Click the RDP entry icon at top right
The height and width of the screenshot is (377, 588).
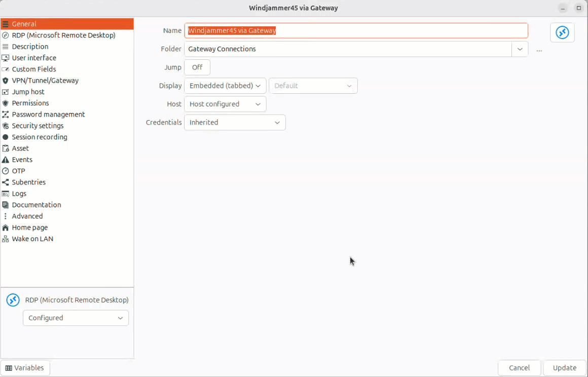click(562, 33)
